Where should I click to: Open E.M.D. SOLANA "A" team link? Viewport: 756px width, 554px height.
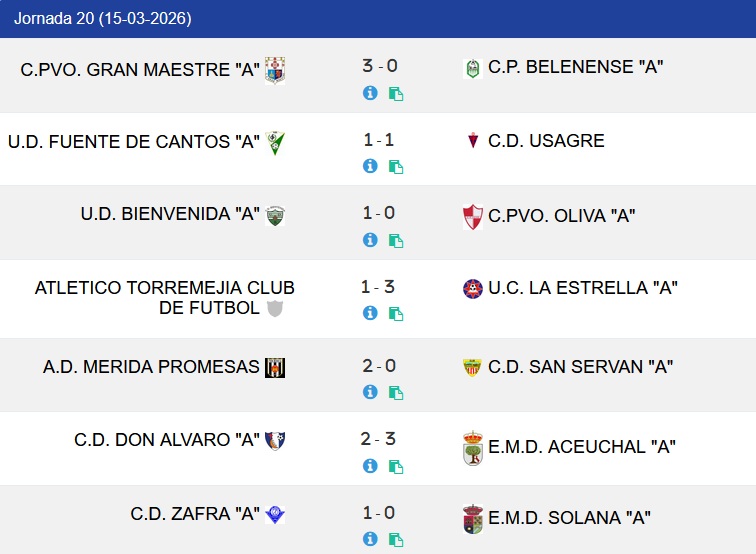pos(569,518)
